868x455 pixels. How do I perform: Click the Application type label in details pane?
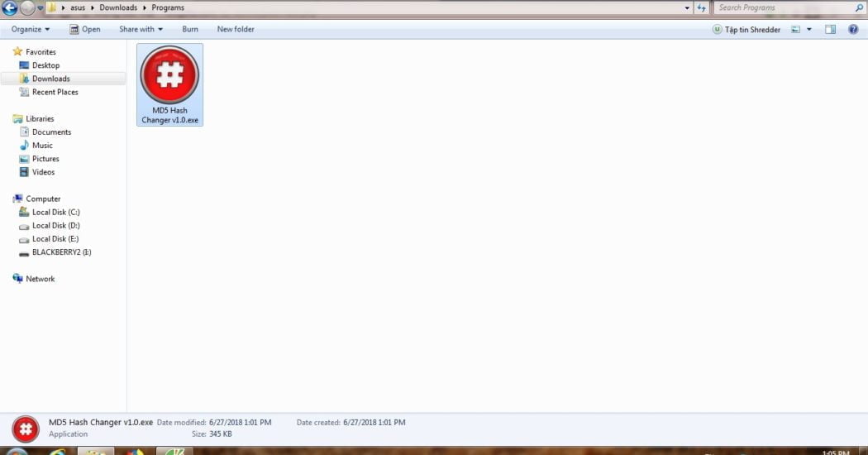(x=68, y=434)
